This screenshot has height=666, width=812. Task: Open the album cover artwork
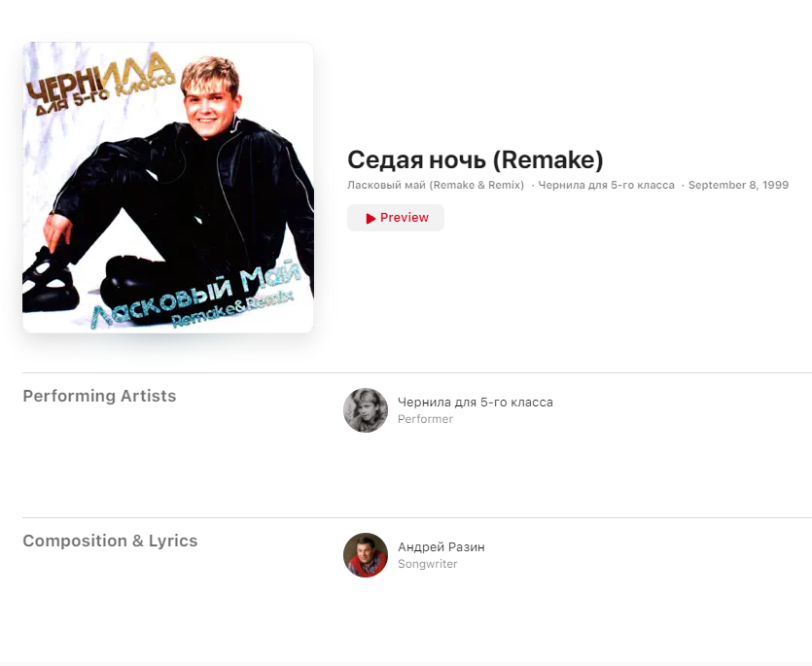pos(168,188)
